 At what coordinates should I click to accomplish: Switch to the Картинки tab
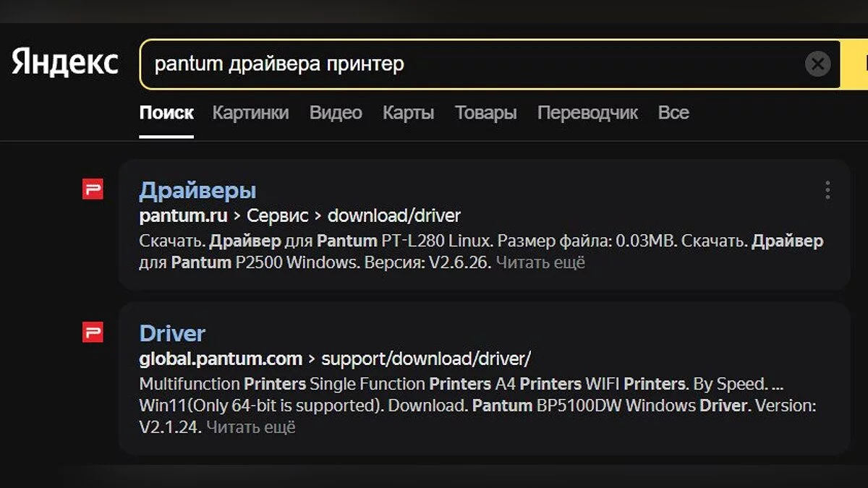point(250,113)
